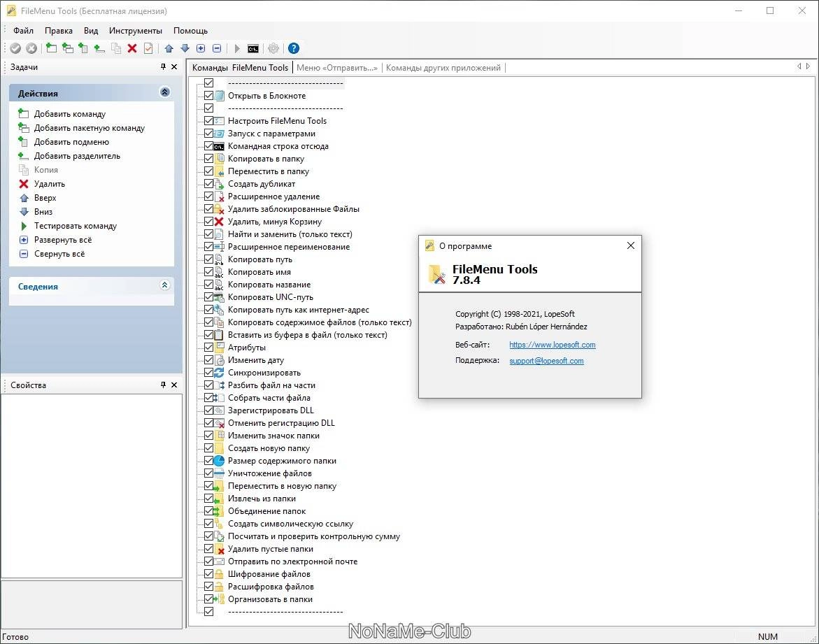This screenshot has width=819, height=644.
Task: Click the blue Help question mark icon
Action: tap(294, 48)
